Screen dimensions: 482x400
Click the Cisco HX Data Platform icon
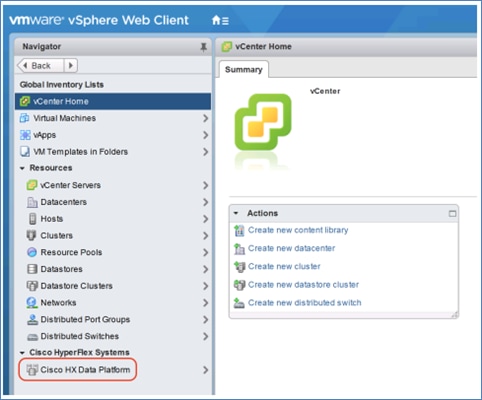click(32, 370)
